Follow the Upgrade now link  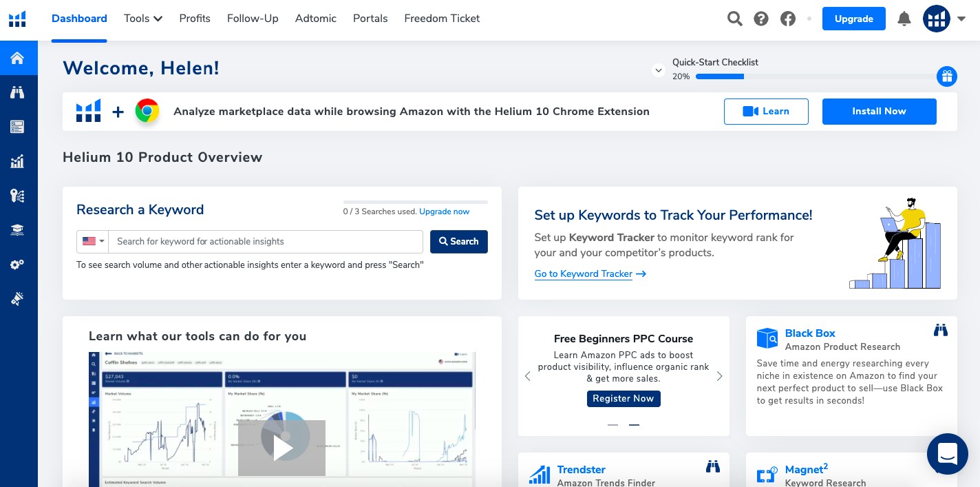pyautogui.click(x=444, y=211)
